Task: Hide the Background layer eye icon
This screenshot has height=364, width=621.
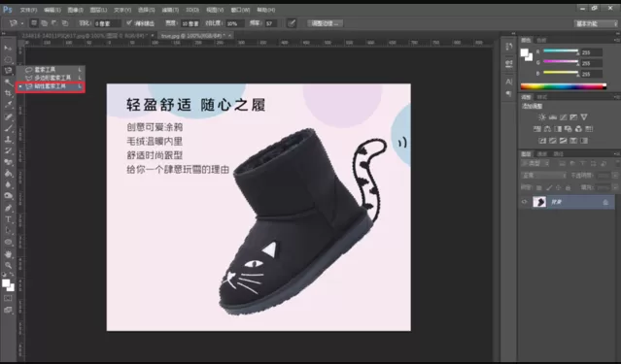Action: pyautogui.click(x=525, y=202)
